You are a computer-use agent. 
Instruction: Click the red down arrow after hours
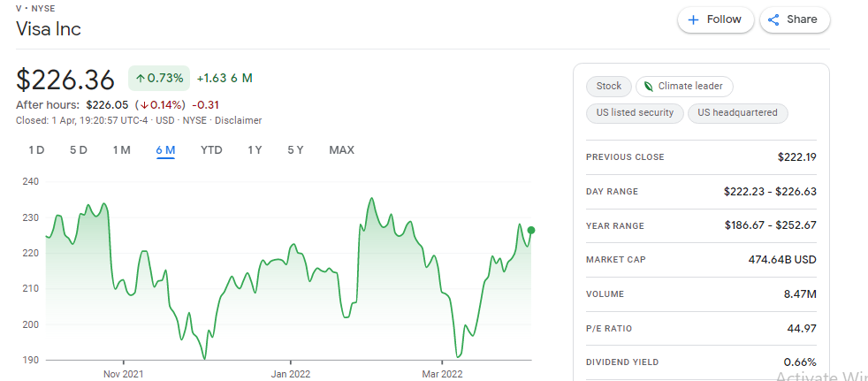point(143,105)
